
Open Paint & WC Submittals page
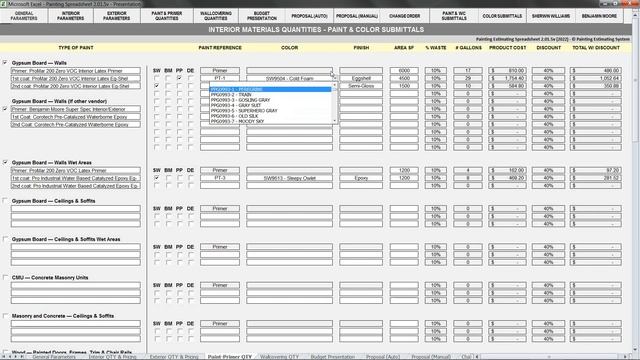454,16
